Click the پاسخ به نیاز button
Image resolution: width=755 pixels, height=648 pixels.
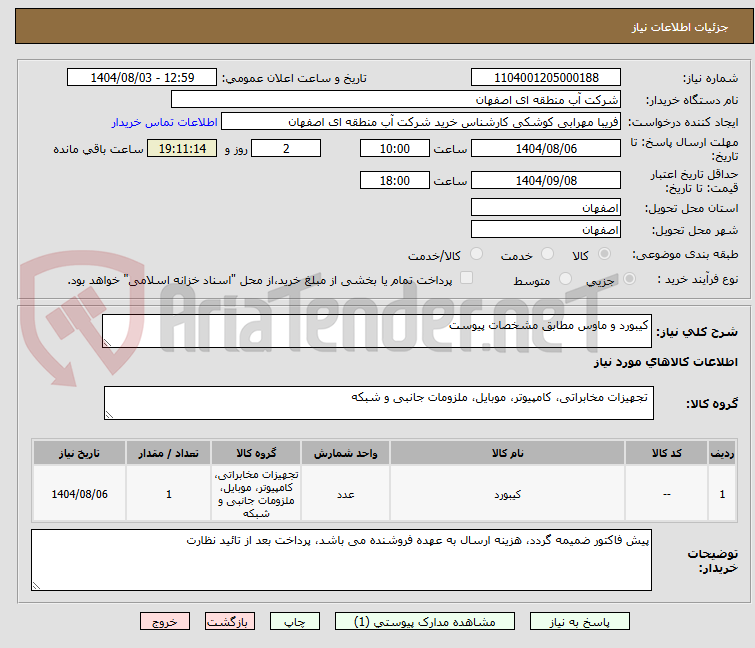tap(579, 621)
